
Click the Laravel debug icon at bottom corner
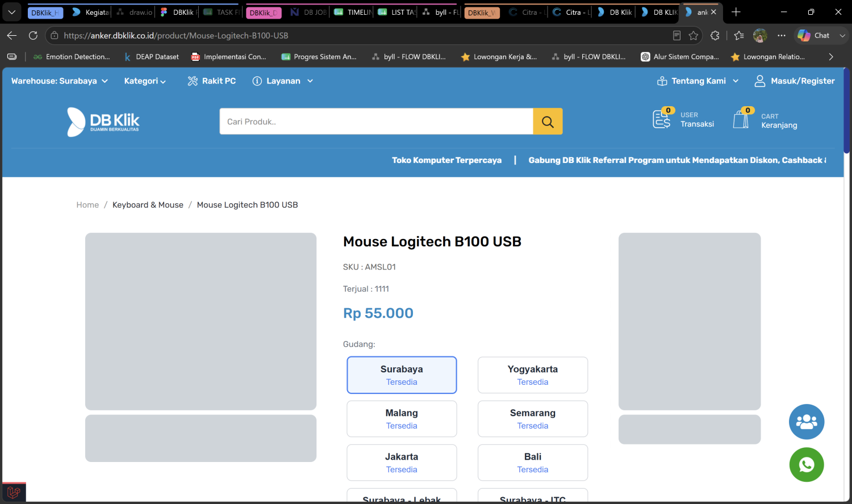pyautogui.click(x=14, y=492)
